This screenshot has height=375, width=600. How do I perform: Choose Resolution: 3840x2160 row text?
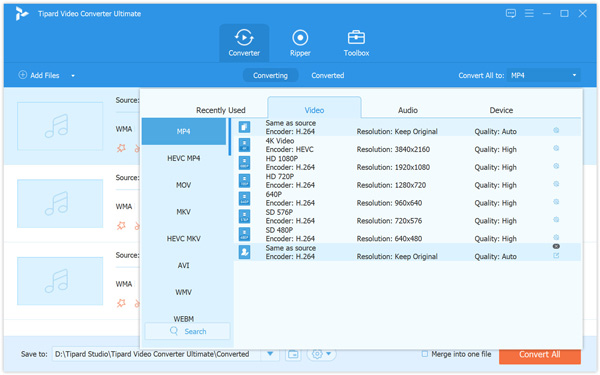point(393,149)
